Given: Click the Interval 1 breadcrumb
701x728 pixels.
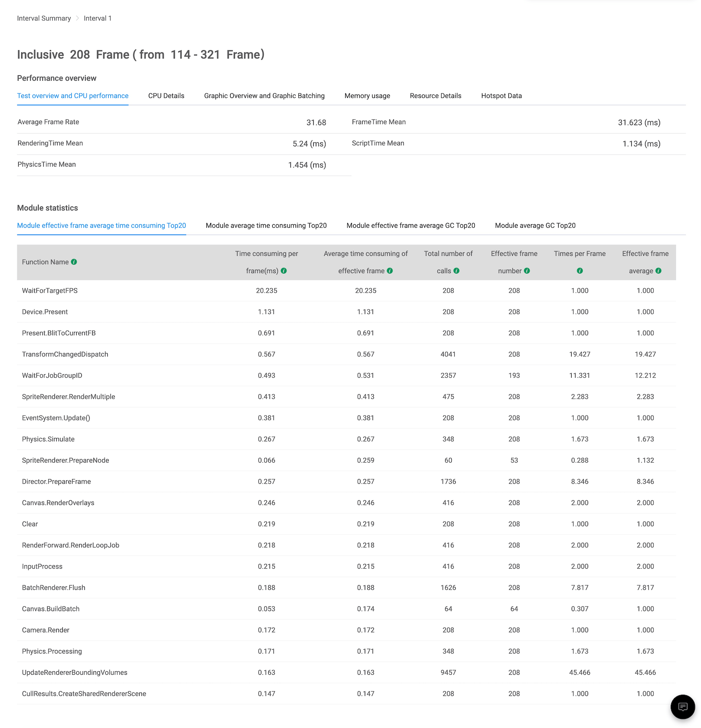Looking at the screenshot, I should [98, 18].
